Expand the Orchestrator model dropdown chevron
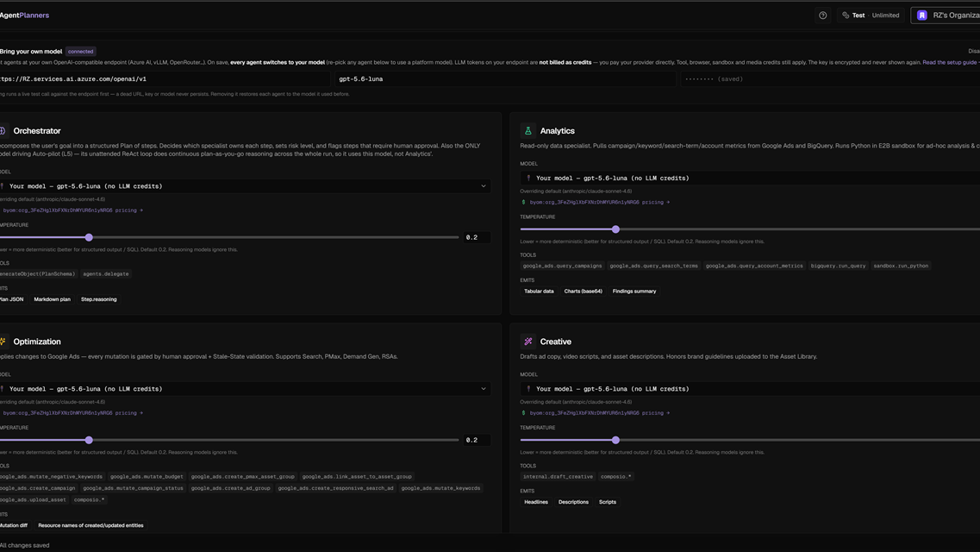Viewport: 980px width, 552px height. click(484, 185)
